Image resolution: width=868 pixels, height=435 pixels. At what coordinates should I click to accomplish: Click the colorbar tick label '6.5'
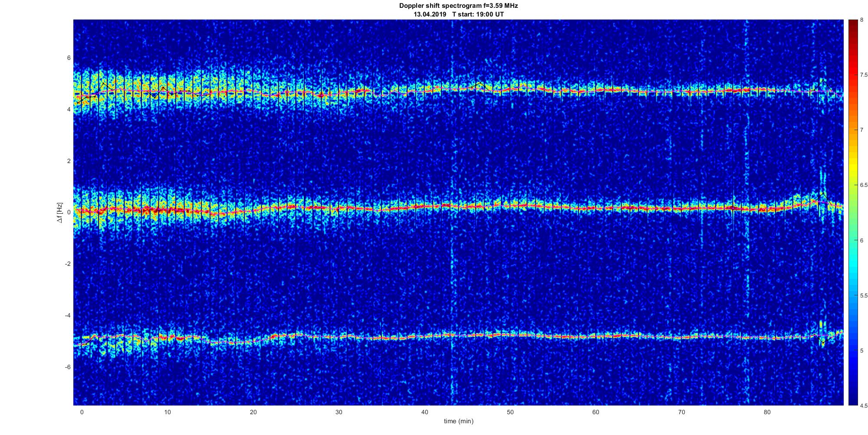click(864, 185)
